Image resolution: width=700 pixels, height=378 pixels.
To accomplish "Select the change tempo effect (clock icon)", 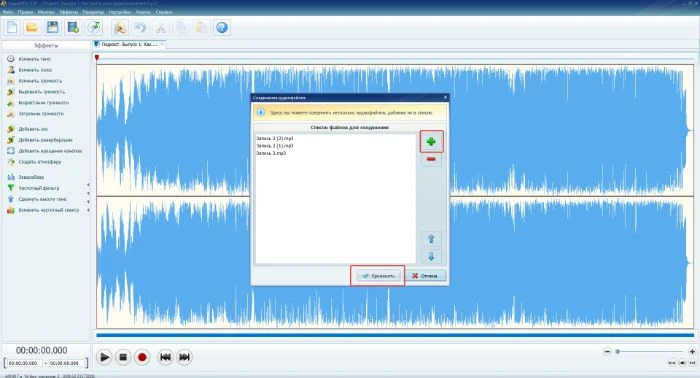I will (x=29, y=59).
